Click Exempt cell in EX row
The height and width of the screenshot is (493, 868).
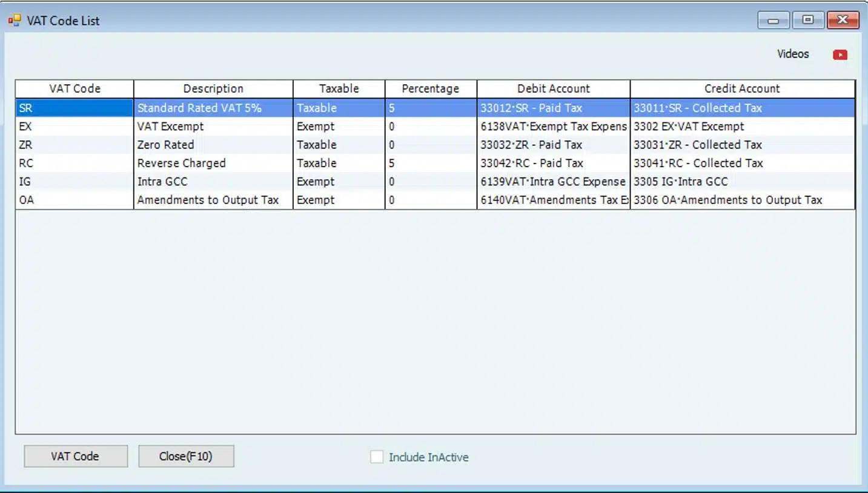point(339,127)
